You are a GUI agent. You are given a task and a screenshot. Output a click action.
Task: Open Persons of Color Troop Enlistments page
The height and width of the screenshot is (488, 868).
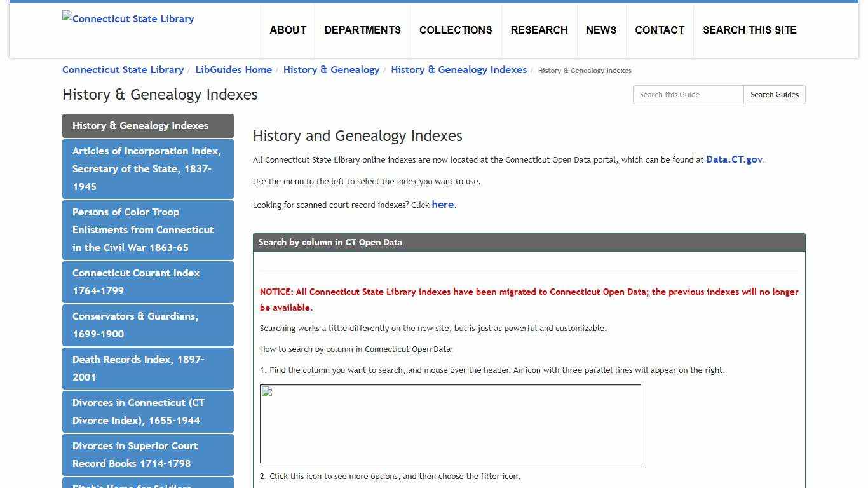point(147,230)
